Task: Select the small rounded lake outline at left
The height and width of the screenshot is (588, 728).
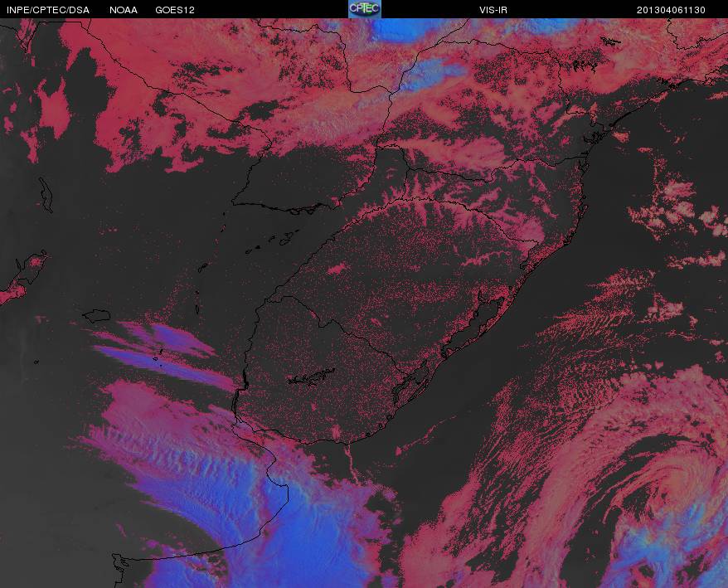Action: (96, 316)
